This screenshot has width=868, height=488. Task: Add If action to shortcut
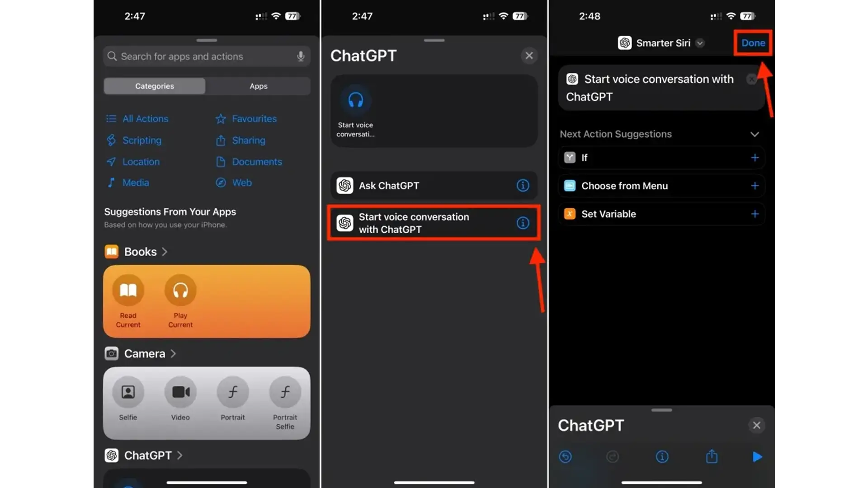click(754, 157)
